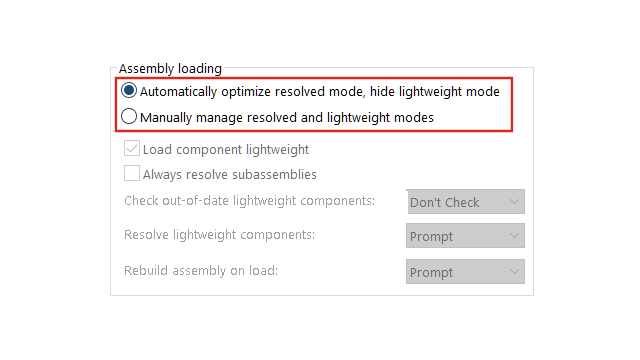
Task: Click the chevron arrow beside Rebuild assembly on load
Action: coord(514,271)
